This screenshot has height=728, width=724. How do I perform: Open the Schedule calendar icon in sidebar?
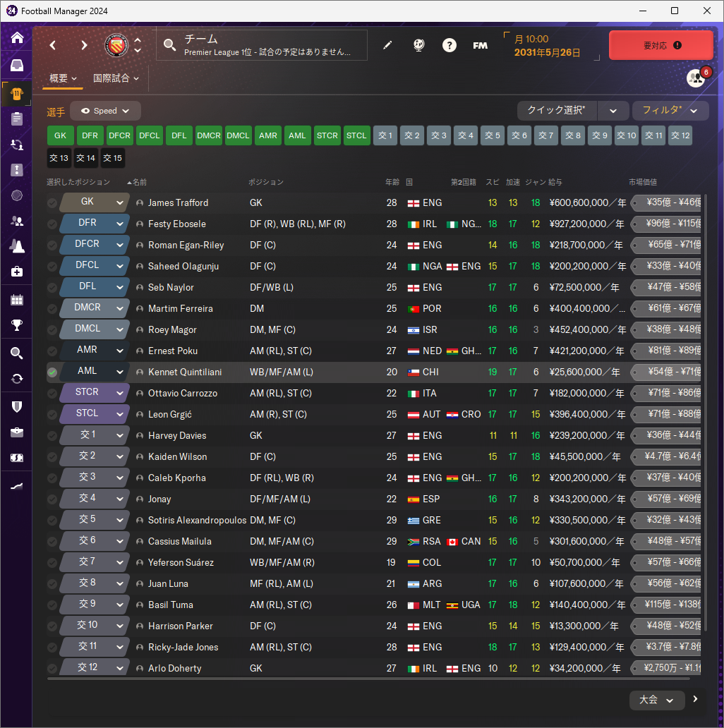(x=17, y=300)
